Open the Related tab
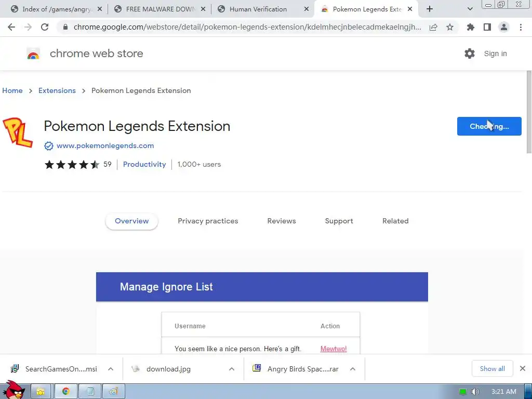The image size is (532, 399). tap(395, 221)
